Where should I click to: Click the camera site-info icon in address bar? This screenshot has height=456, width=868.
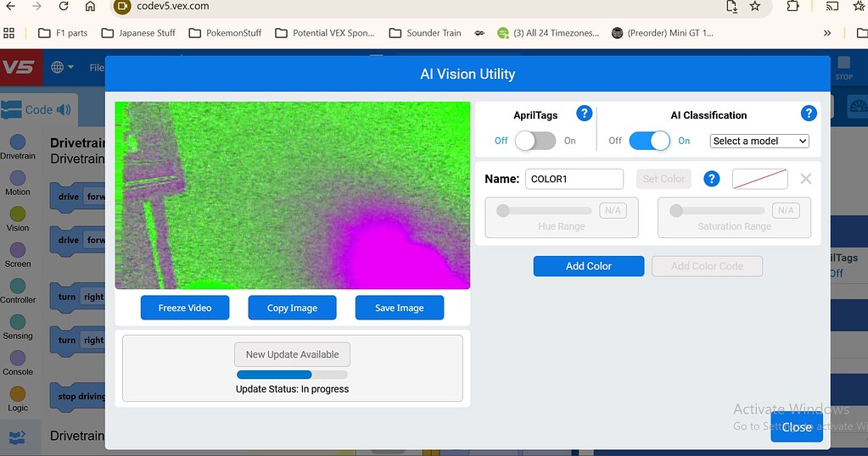click(x=122, y=7)
